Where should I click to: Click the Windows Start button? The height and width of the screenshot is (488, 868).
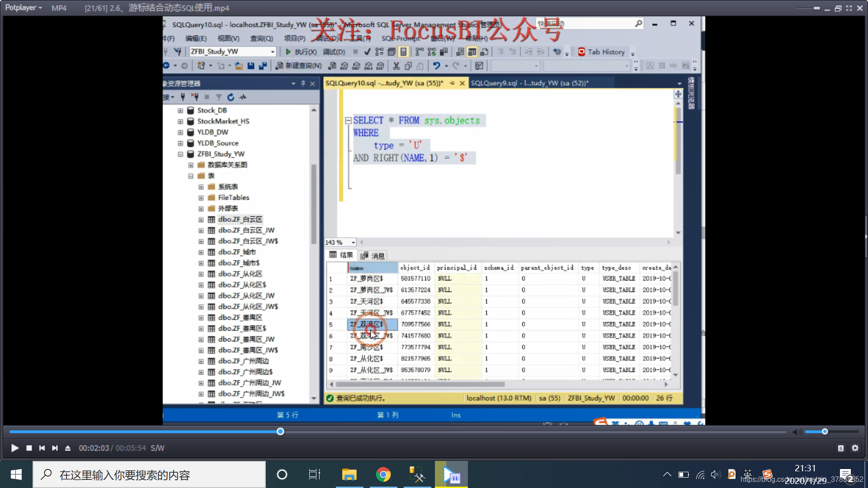coord(16,474)
